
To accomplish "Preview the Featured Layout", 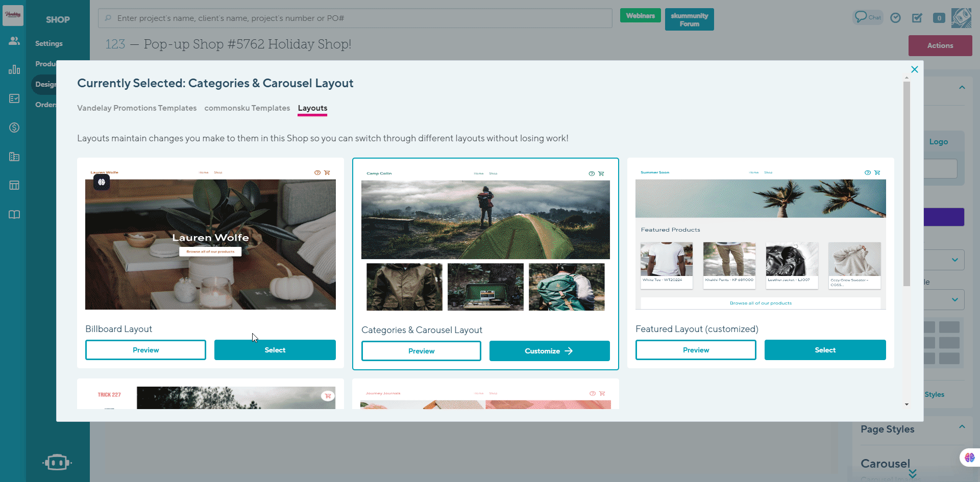I will pyautogui.click(x=696, y=350).
